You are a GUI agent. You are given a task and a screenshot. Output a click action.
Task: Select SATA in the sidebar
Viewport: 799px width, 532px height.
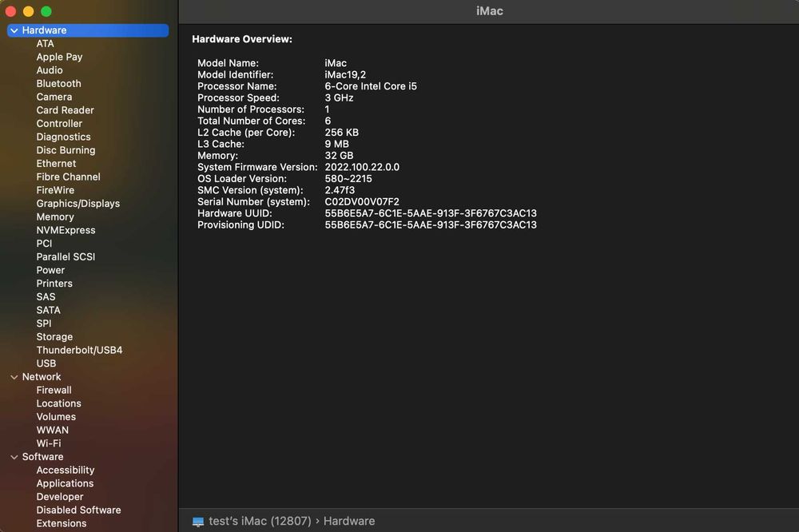[x=49, y=310]
